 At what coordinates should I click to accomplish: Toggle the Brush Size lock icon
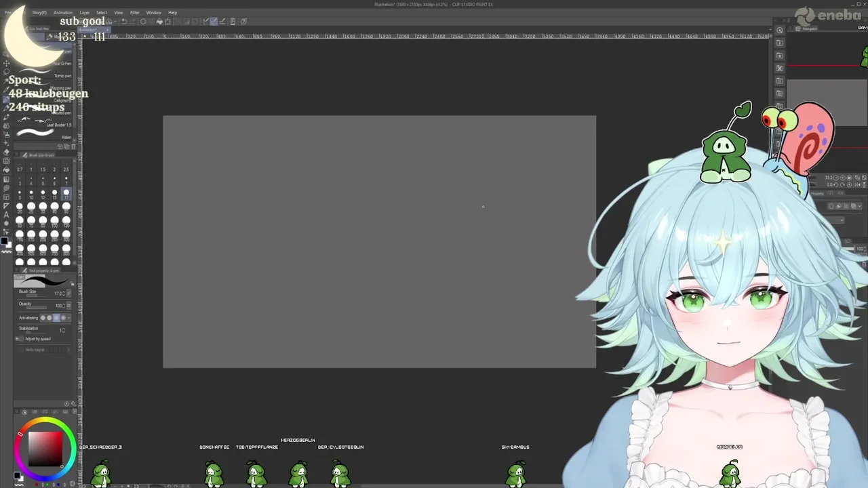(69, 293)
